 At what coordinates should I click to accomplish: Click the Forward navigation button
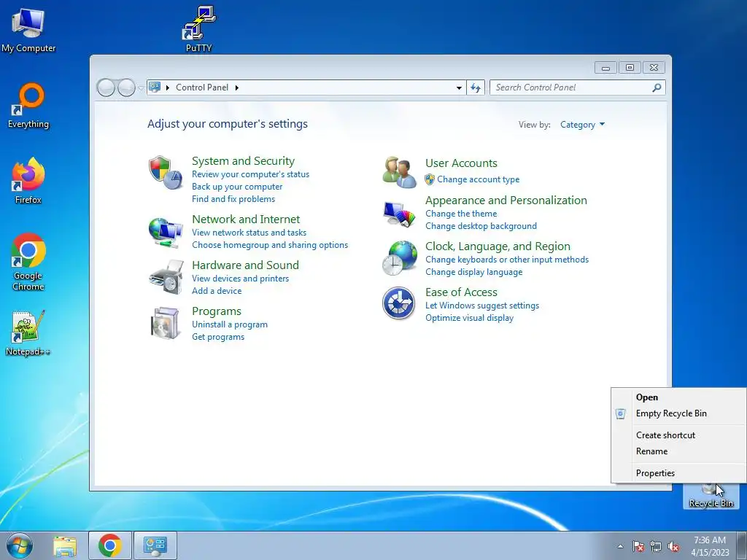[x=127, y=87]
